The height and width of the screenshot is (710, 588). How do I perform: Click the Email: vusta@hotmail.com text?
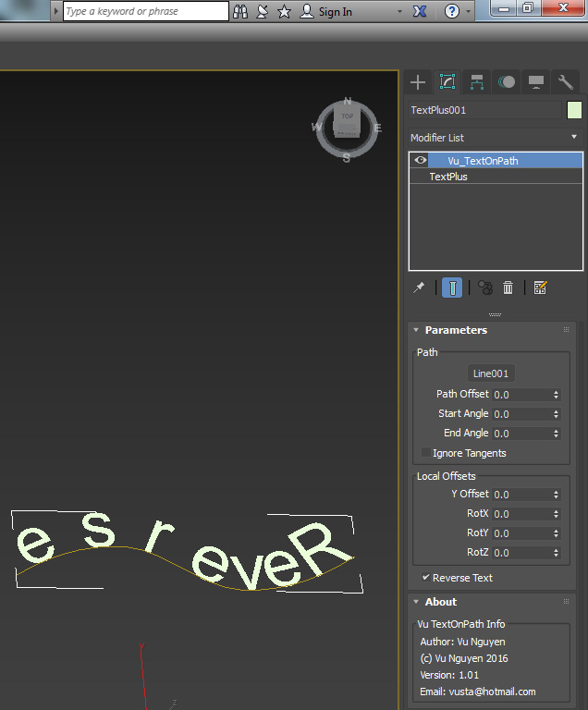coord(477,692)
